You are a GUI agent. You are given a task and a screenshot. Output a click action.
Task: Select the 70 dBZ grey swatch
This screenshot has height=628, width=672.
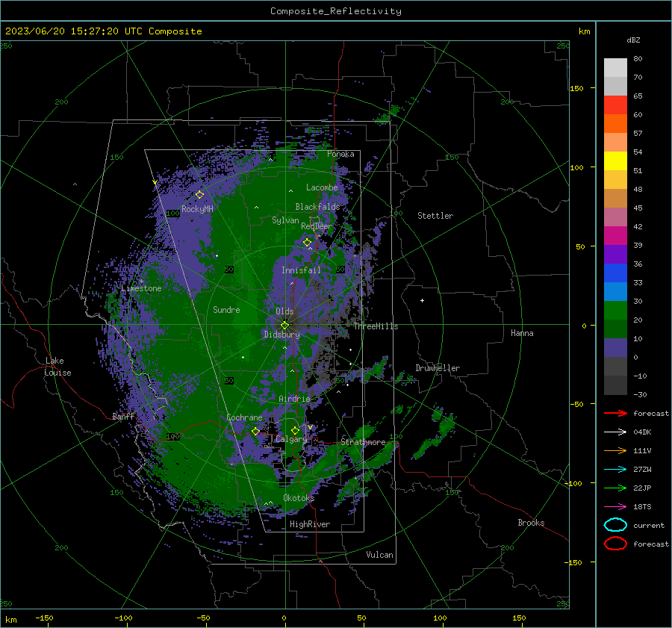coord(615,86)
